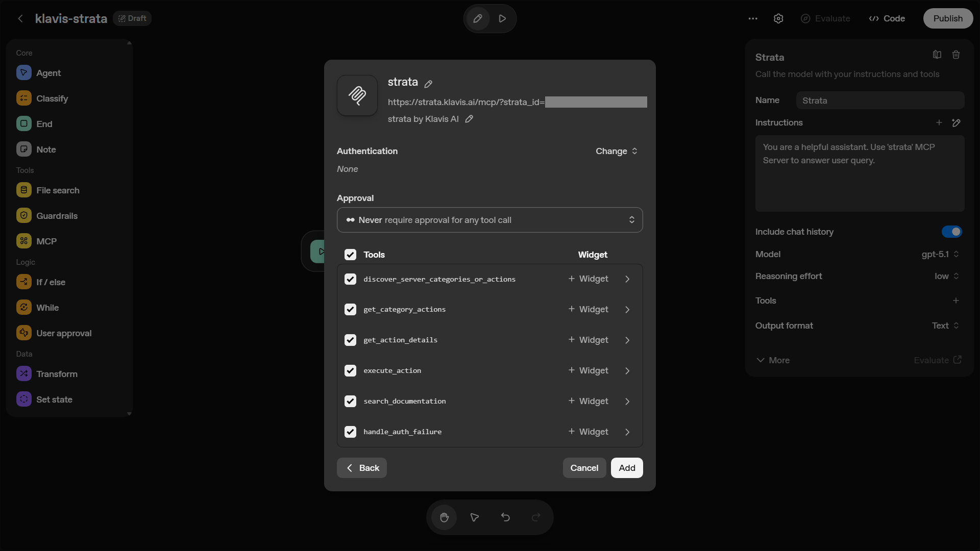Click the Name field containing Strata

(x=880, y=100)
